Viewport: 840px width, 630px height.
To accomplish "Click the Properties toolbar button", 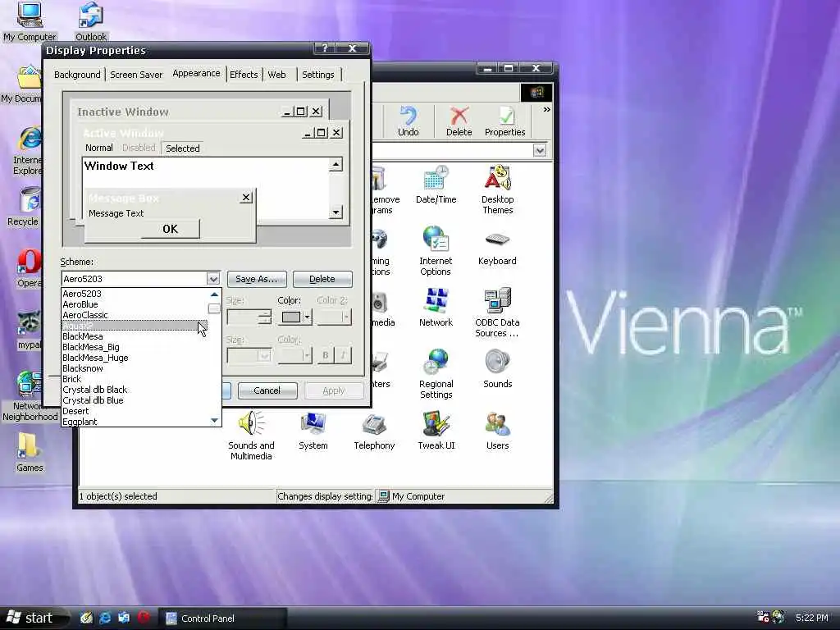I will (x=504, y=121).
